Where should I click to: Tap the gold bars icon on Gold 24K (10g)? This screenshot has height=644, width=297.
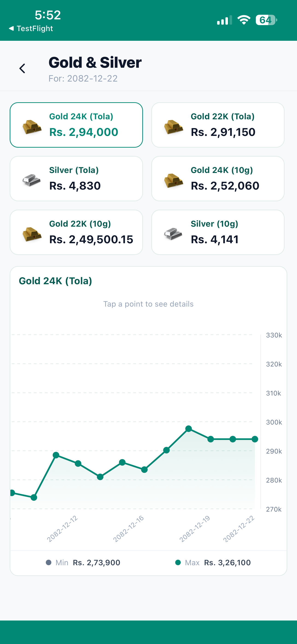point(174,180)
